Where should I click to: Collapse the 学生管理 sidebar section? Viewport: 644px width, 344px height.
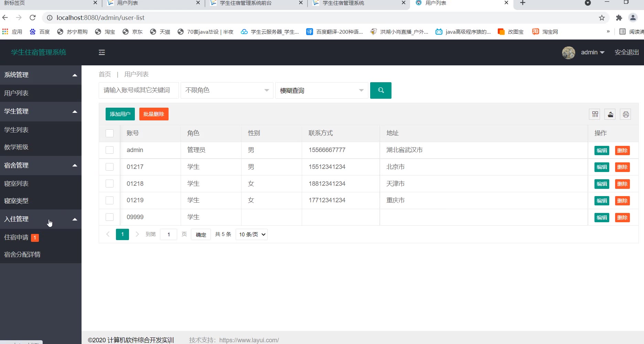[x=41, y=111]
